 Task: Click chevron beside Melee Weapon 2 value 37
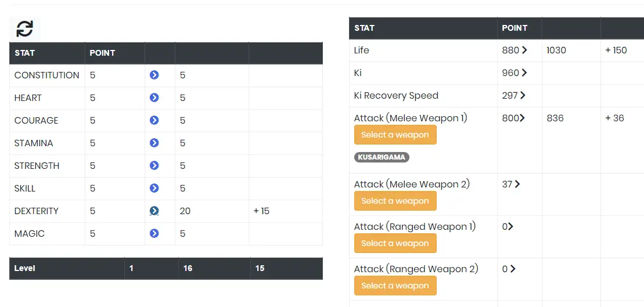tap(517, 185)
